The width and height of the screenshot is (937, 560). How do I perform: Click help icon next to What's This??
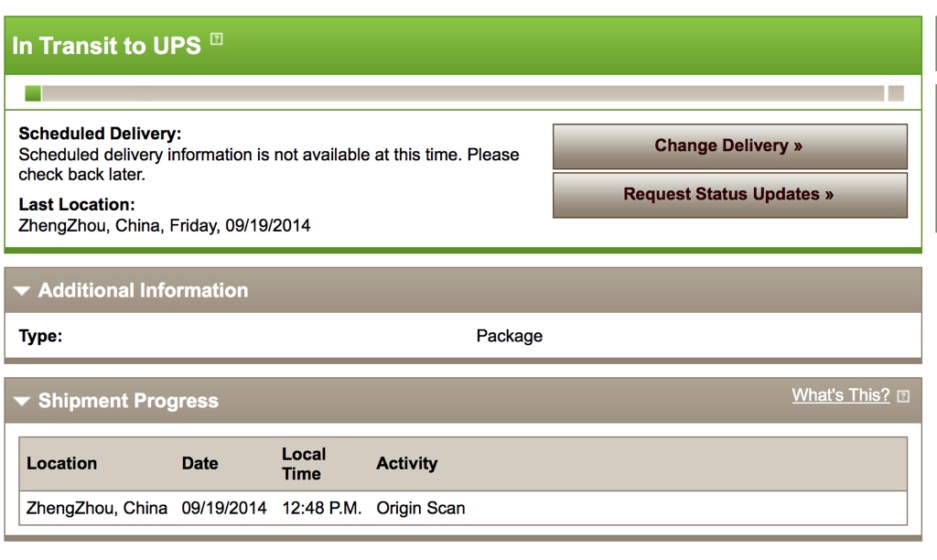[x=903, y=396]
